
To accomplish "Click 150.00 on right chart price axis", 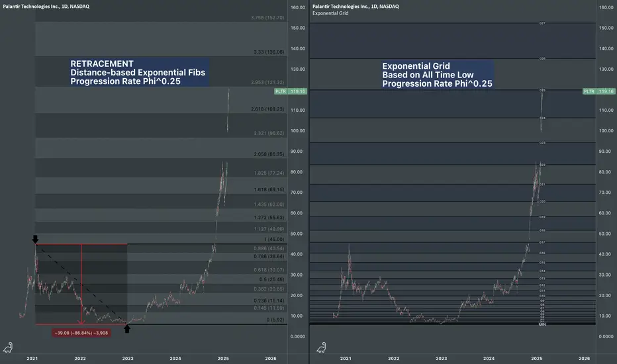I will 606,28.
